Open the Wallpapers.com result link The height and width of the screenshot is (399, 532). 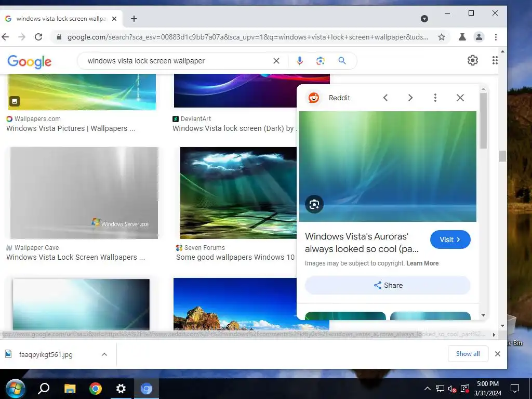tap(71, 129)
